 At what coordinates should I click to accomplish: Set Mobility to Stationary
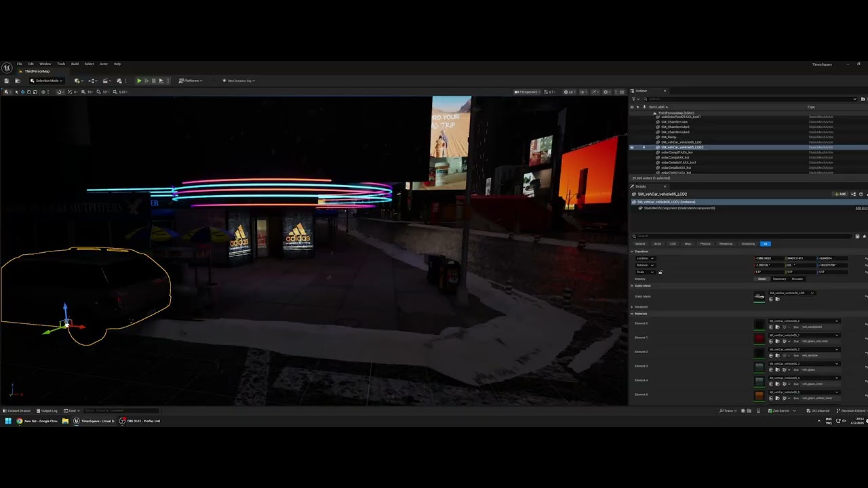(779, 279)
